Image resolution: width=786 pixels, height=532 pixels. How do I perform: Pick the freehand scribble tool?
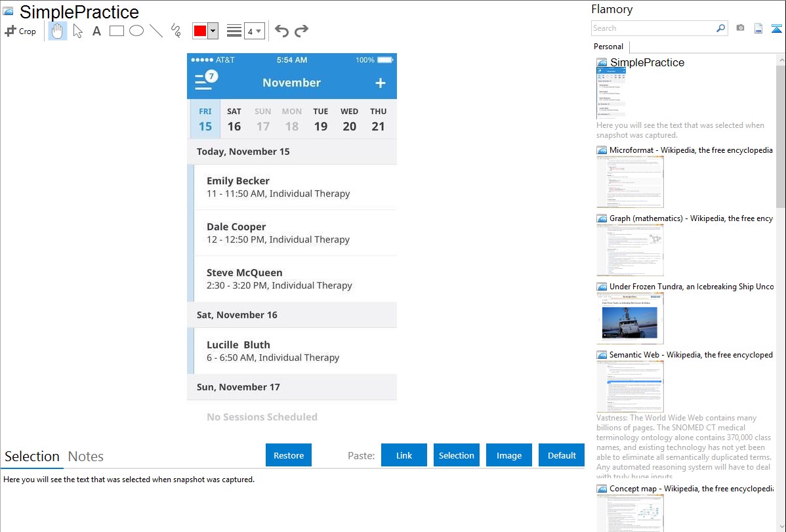175,31
